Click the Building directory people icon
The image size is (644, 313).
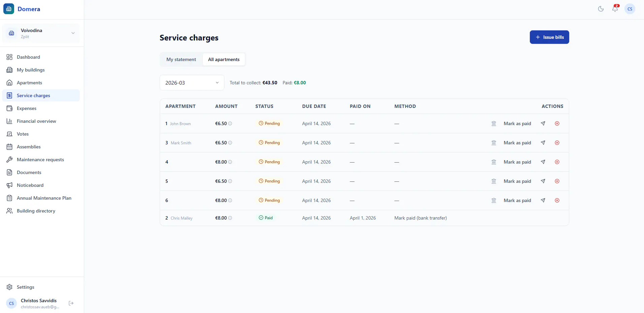(x=9, y=211)
